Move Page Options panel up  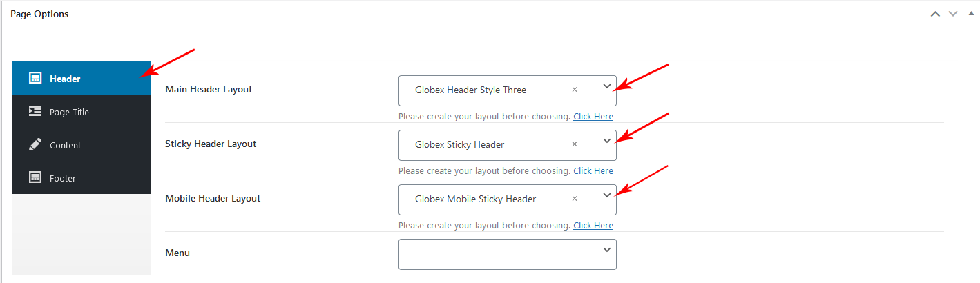coord(936,14)
